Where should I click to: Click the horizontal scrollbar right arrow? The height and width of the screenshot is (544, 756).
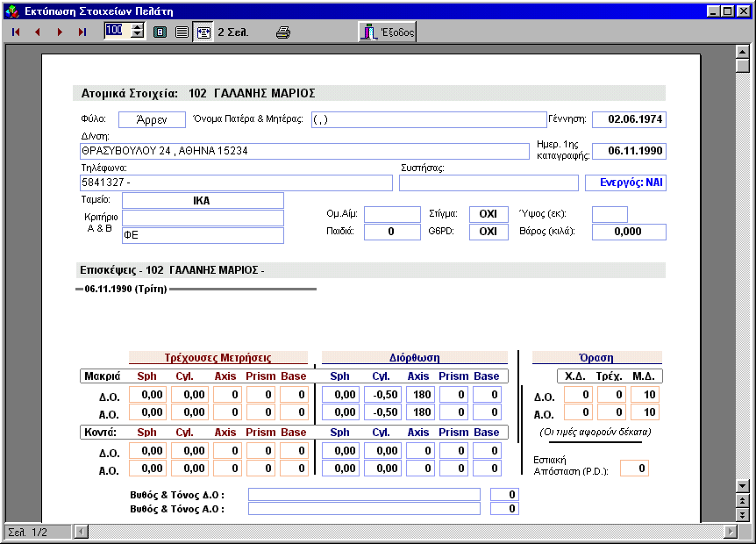[x=729, y=532]
